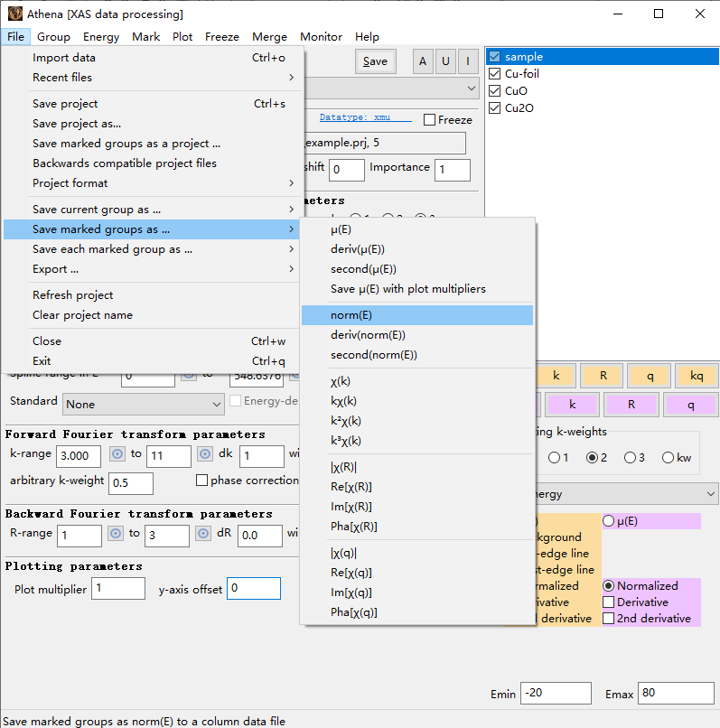
Task: Click the arbitrary k-weight input field
Action: 131,483
